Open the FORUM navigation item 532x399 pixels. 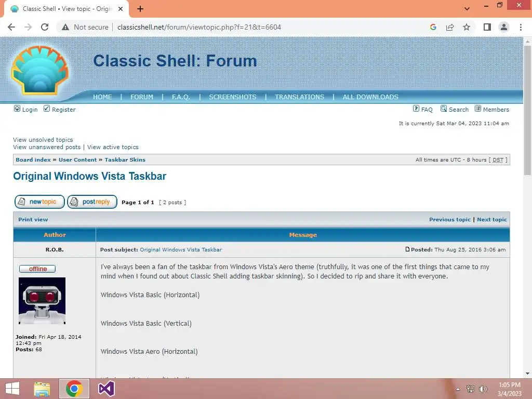click(142, 97)
